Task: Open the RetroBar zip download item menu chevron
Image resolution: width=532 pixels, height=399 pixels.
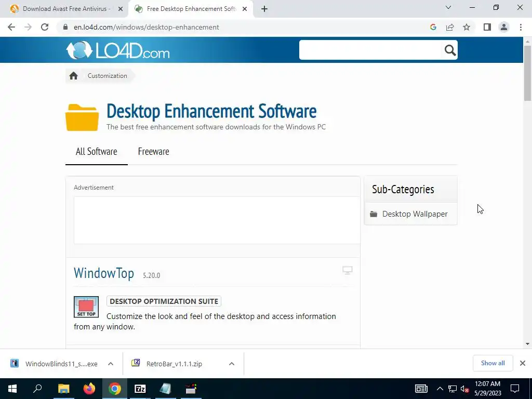Action: pyautogui.click(x=232, y=364)
